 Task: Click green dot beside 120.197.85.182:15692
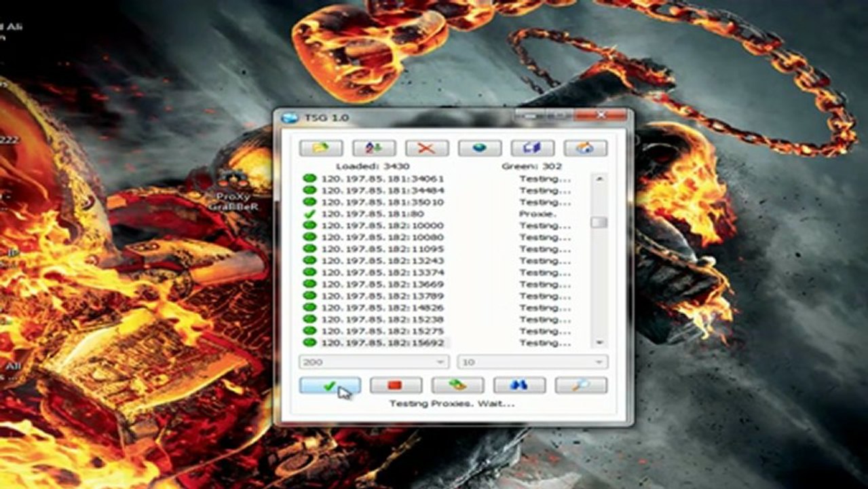coord(309,343)
